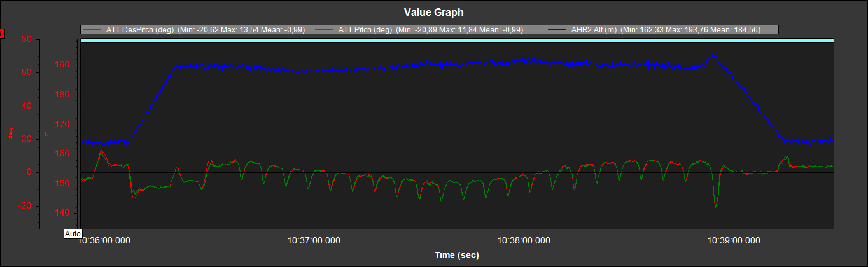This screenshot has width=868, height=267.
Task: Click the 80 degree axis label
Action: 26,39
